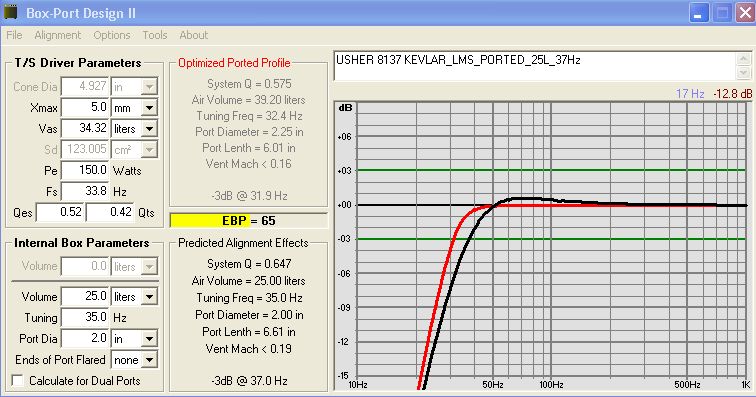756x397 pixels.
Task: Minimize the Box-Port Design window
Action: click(x=698, y=13)
